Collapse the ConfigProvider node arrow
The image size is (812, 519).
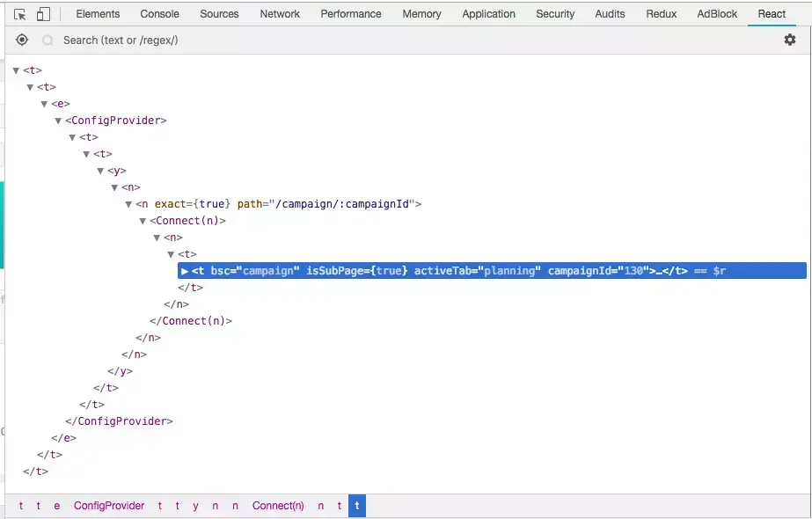58,121
